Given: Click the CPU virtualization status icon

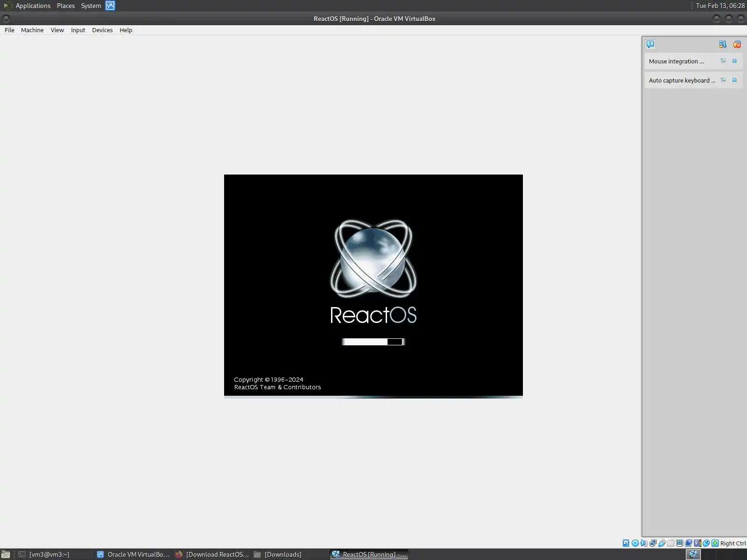Looking at the screenshot, I should [697, 543].
